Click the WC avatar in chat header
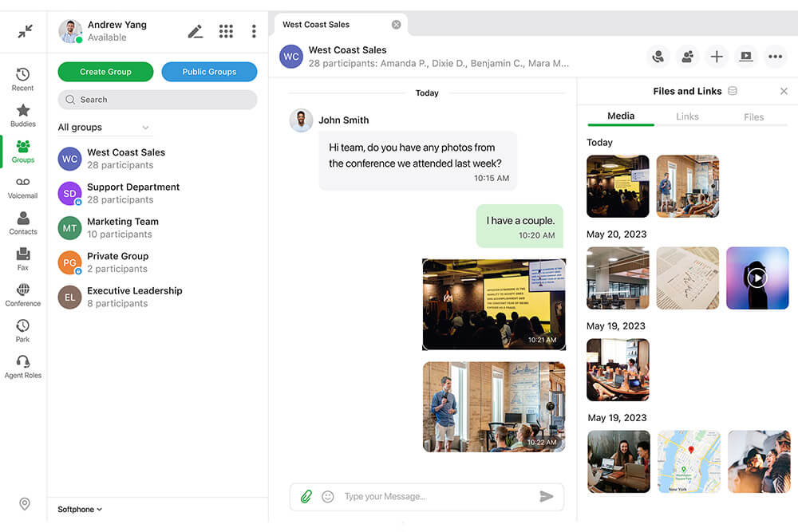Screen dimensions: 798x532 (291, 57)
